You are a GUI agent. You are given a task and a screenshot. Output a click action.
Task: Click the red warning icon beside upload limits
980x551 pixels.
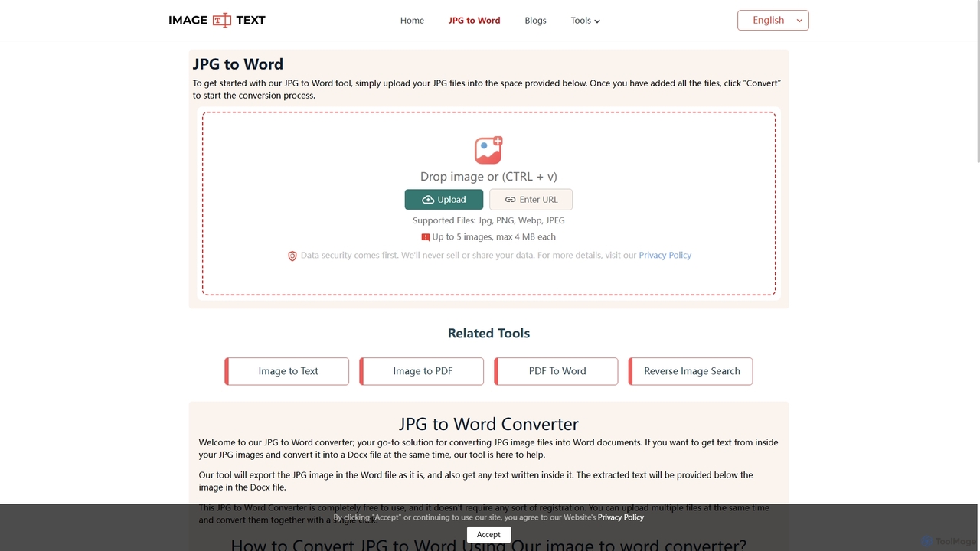pos(426,237)
